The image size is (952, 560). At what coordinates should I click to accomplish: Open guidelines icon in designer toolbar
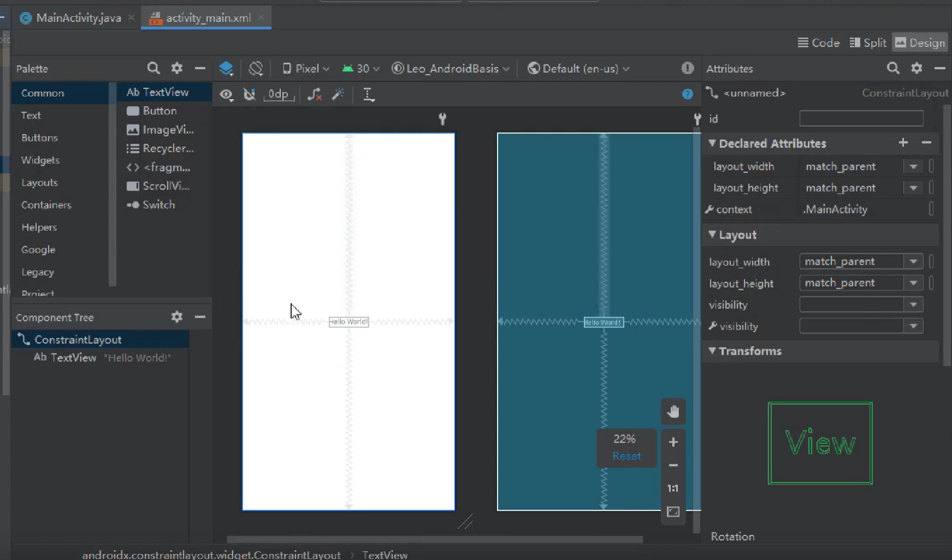[x=369, y=94]
